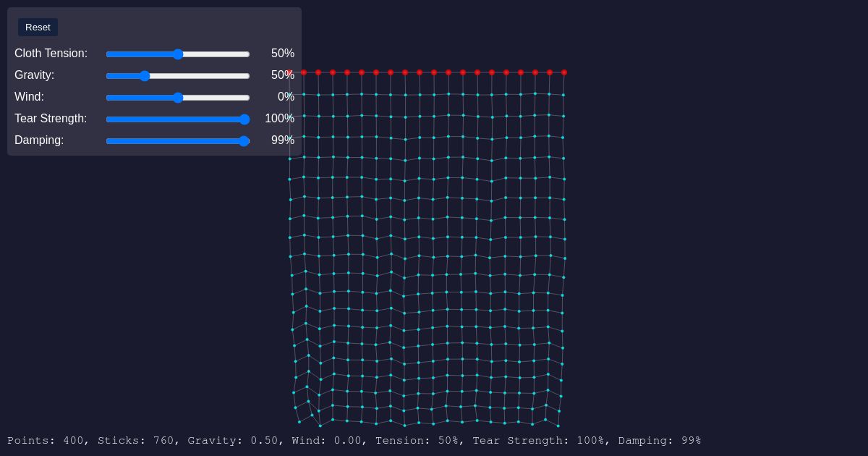Click the 'Cloth Tension:' label

(x=51, y=54)
